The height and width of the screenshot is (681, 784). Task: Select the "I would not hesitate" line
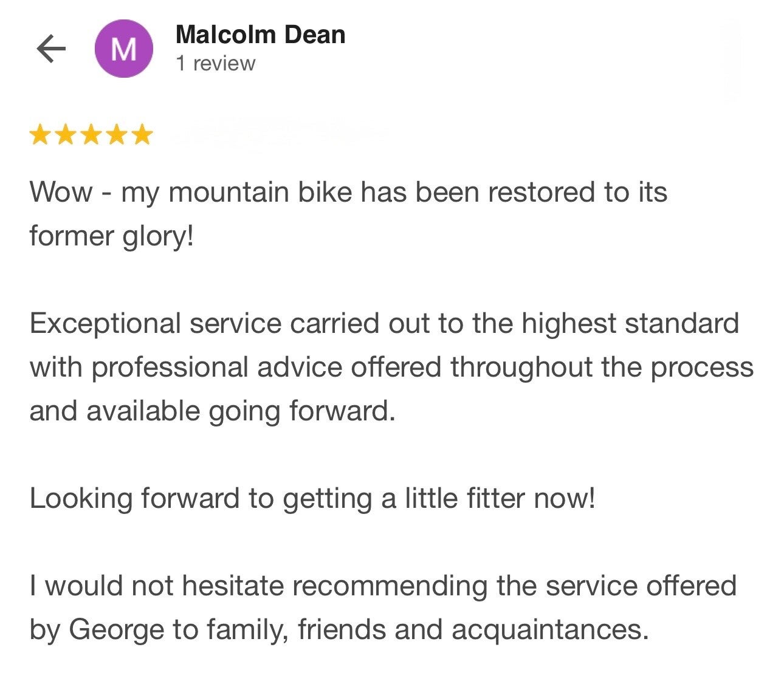click(383, 586)
